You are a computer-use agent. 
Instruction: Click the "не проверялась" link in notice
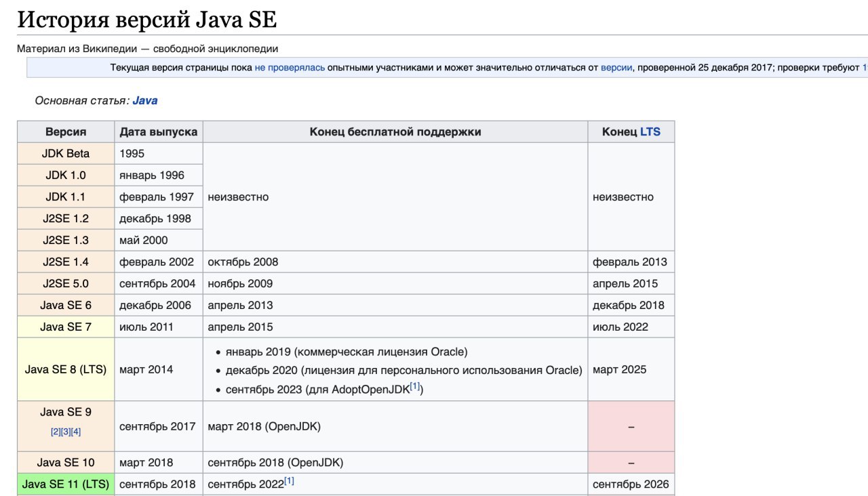[x=290, y=68]
